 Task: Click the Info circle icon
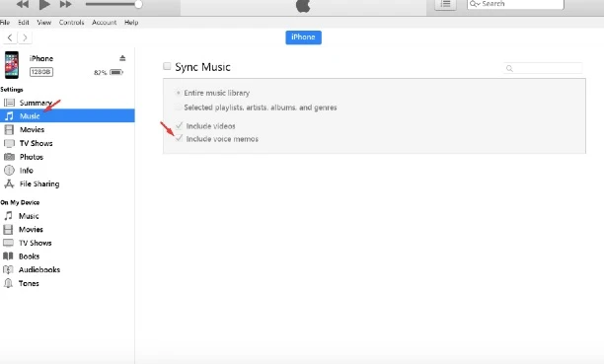[9, 171]
